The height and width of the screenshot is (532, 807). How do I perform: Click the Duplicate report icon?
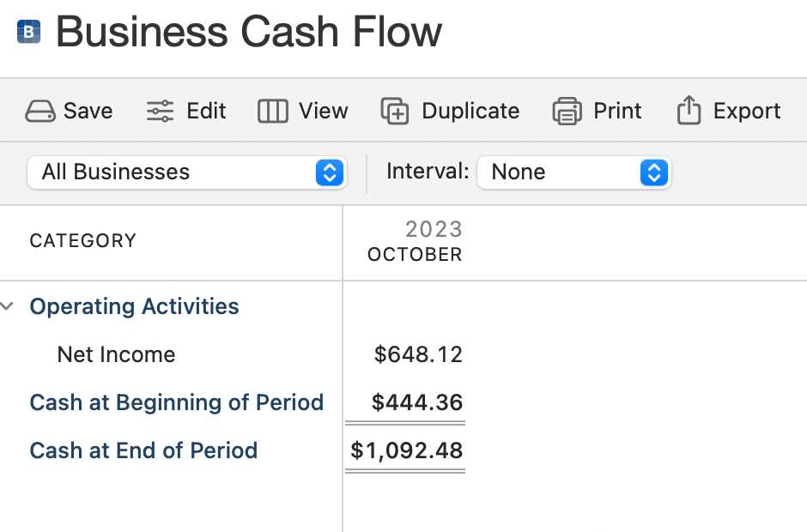(395, 112)
